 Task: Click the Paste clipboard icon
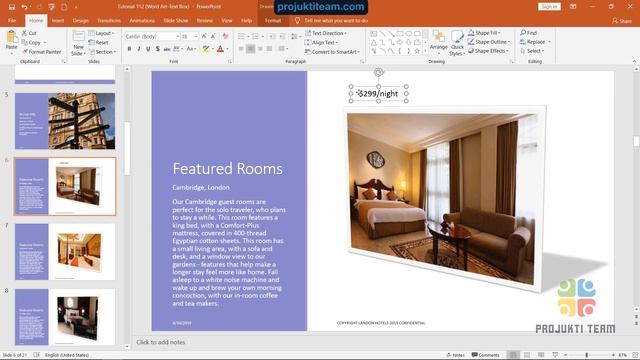11,38
